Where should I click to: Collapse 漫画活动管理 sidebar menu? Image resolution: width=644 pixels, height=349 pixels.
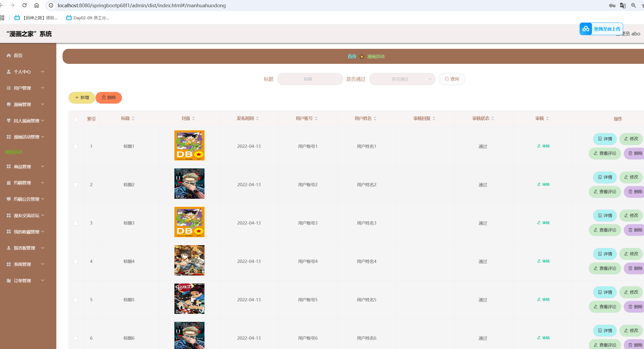28,137
